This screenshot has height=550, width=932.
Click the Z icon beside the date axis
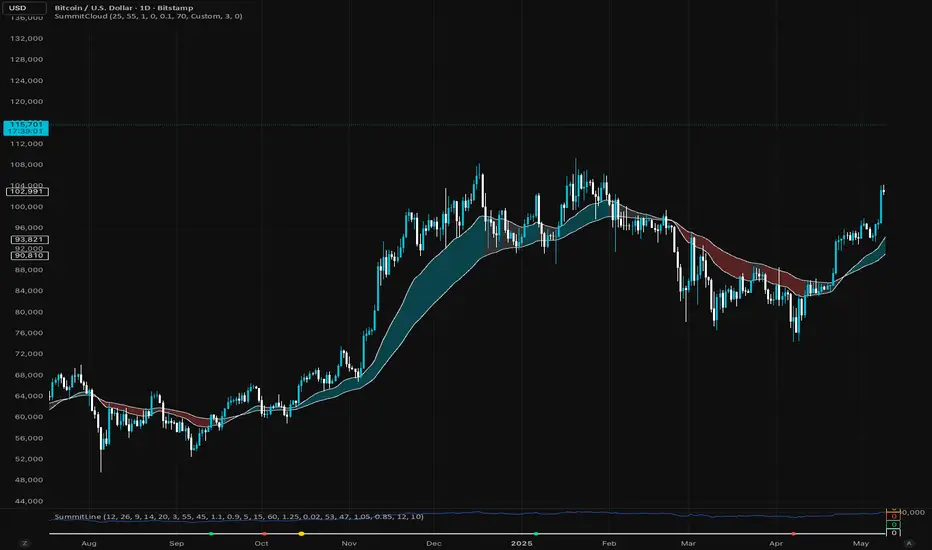pyautogui.click(x=25, y=543)
